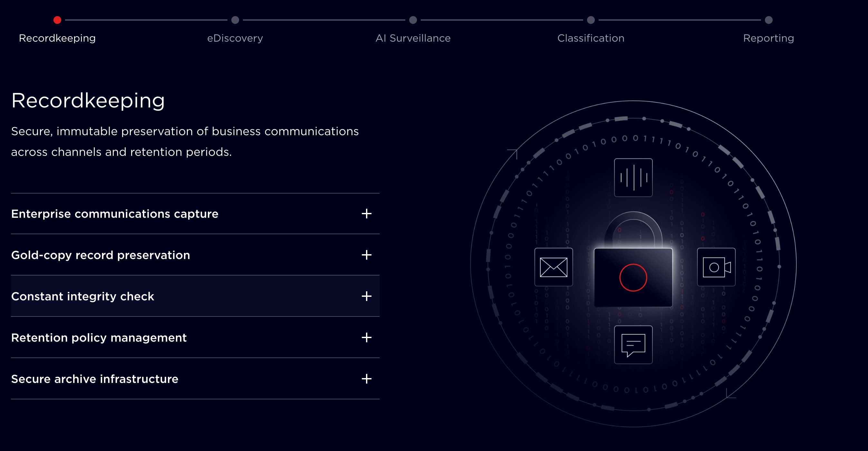Switch to the AI Surveillance tab
Screen dimensions: 868x451
tap(413, 38)
